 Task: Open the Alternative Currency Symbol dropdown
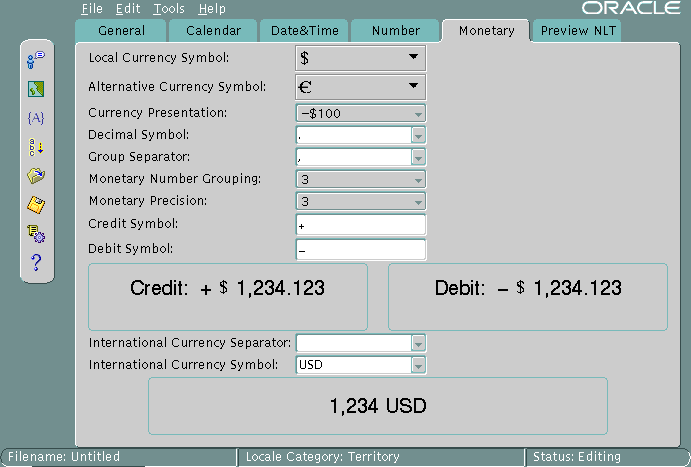(413, 87)
